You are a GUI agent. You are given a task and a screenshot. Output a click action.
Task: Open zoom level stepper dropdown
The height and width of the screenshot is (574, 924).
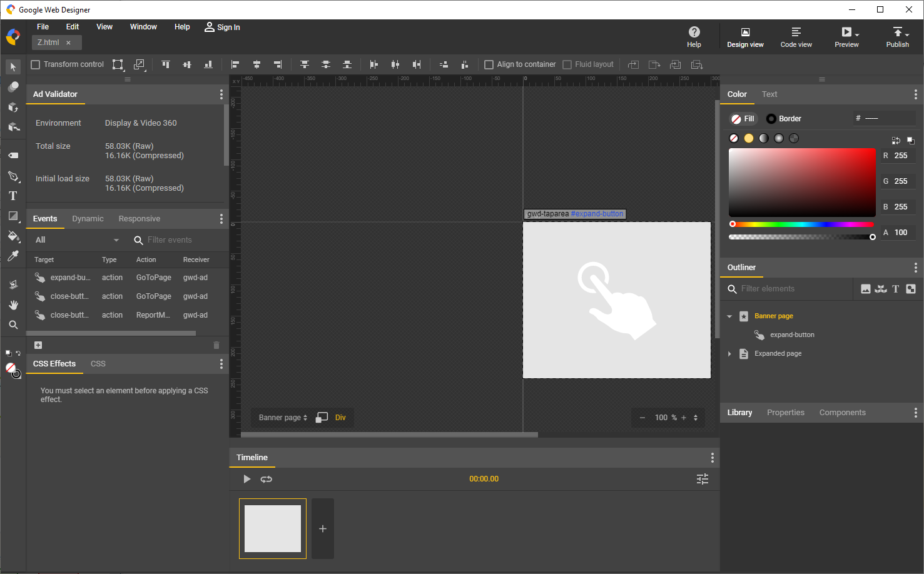(696, 418)
